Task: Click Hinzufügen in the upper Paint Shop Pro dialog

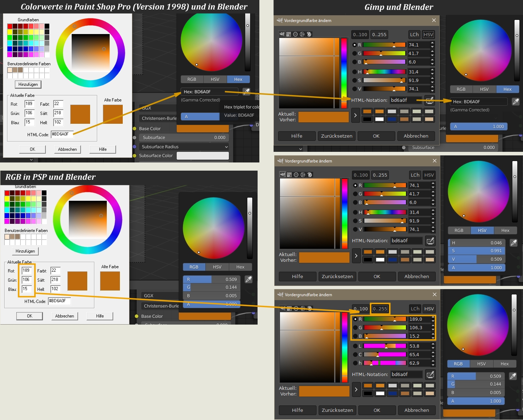Action: click(x=28, y=84)
